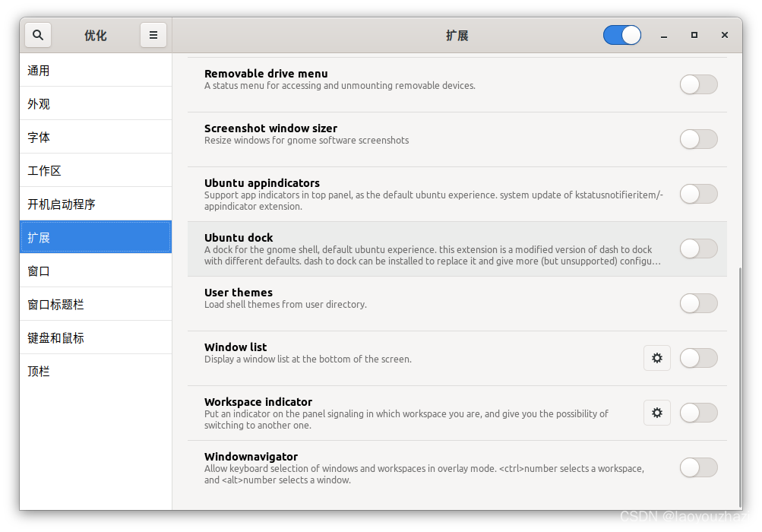
Task: Enable Screenshot window sizer extension
Action: 699,139
